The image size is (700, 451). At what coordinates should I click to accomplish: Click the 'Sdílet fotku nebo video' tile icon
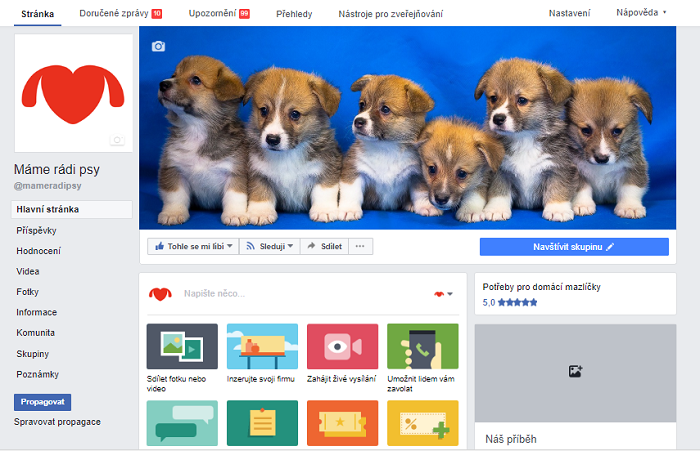click(182, 346)
